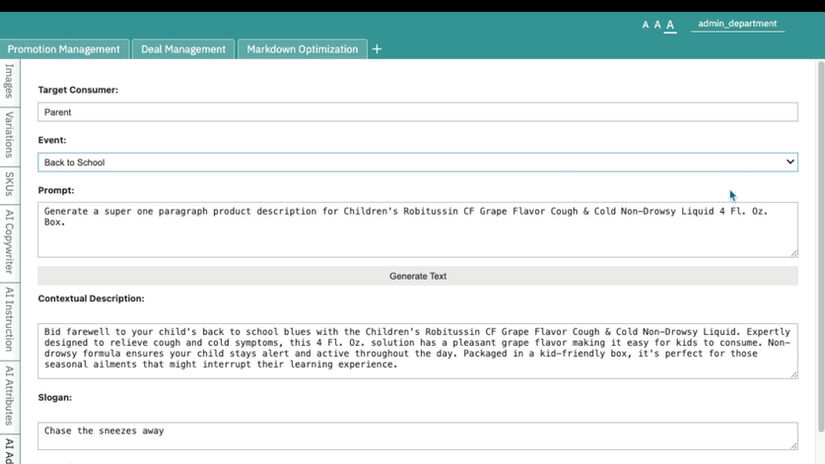This screenshot has height=464, width=825.
Task: Click the page vertical scrollbar
Action: tap(821, 246)
